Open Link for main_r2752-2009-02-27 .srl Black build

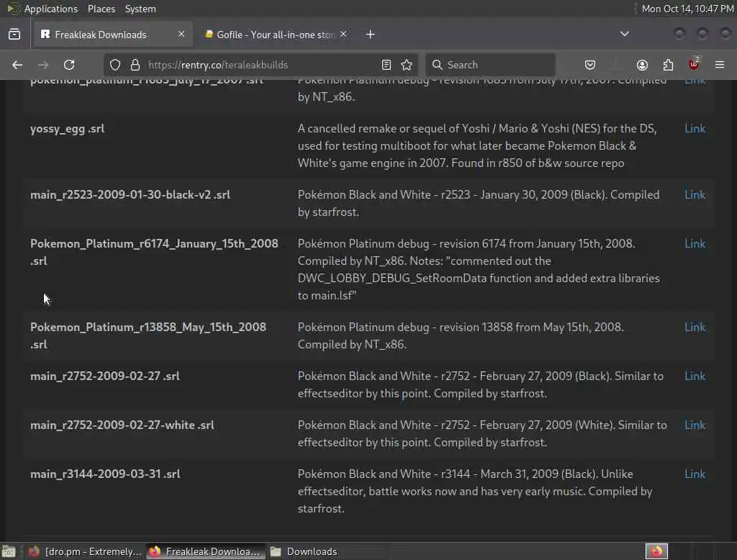pyautogui.click(x=695, y=376)
